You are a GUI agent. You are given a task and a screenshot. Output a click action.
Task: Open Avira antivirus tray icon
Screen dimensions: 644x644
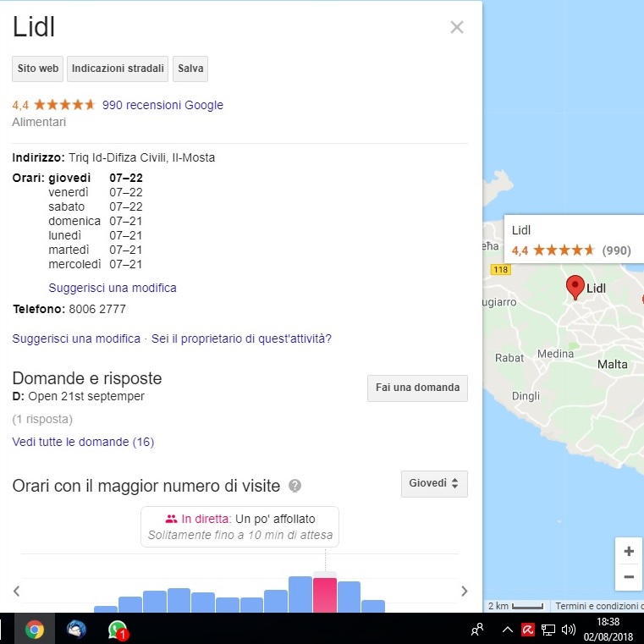coord(528,630)
